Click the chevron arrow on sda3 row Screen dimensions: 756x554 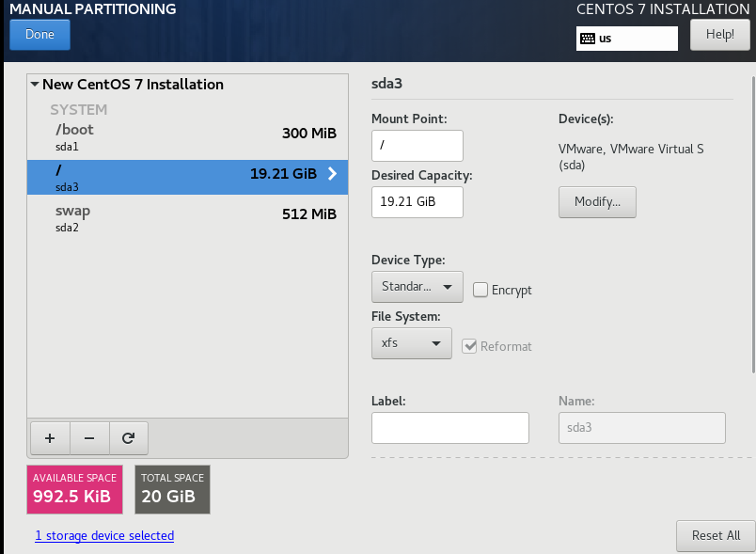pyautogui.click(x=332, y=174)
